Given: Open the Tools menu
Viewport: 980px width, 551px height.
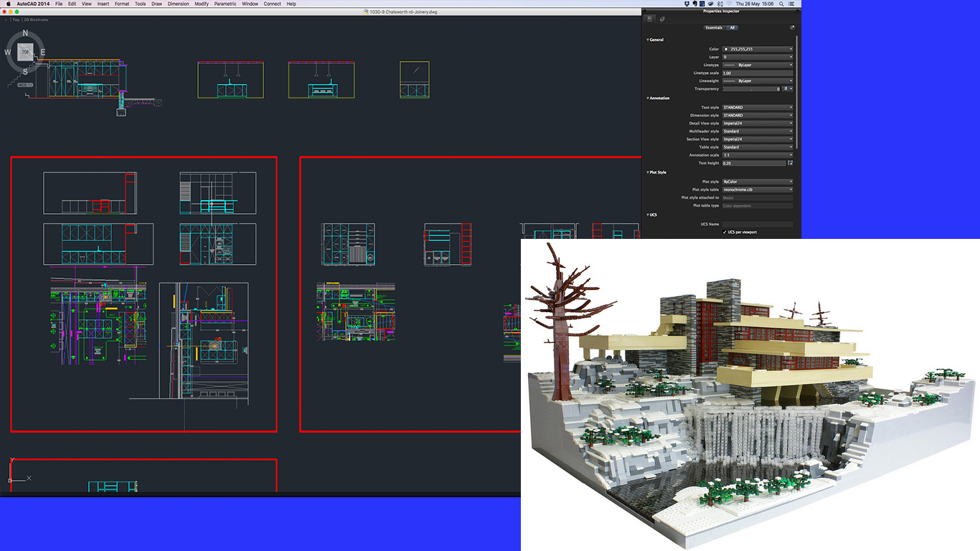Looking at the screenshot, I should [140, 4].
